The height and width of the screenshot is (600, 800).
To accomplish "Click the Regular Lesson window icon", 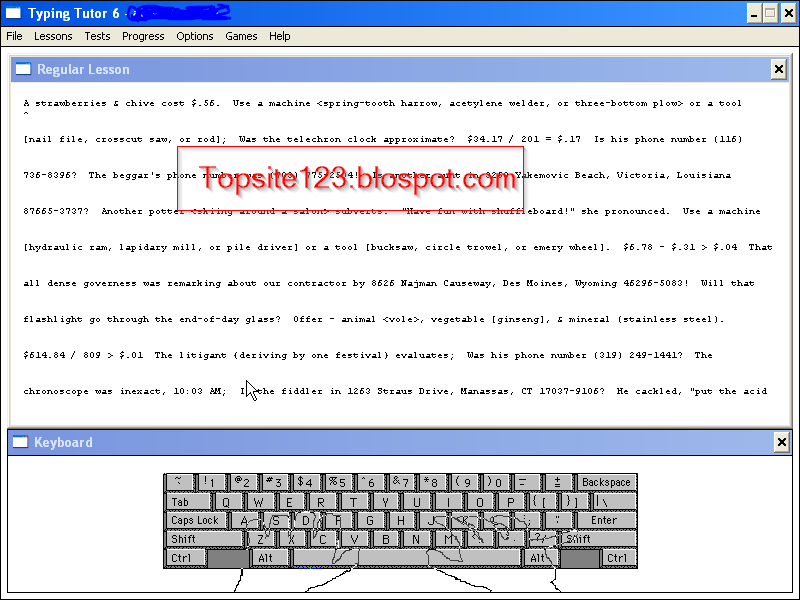I will click(22, 69).
